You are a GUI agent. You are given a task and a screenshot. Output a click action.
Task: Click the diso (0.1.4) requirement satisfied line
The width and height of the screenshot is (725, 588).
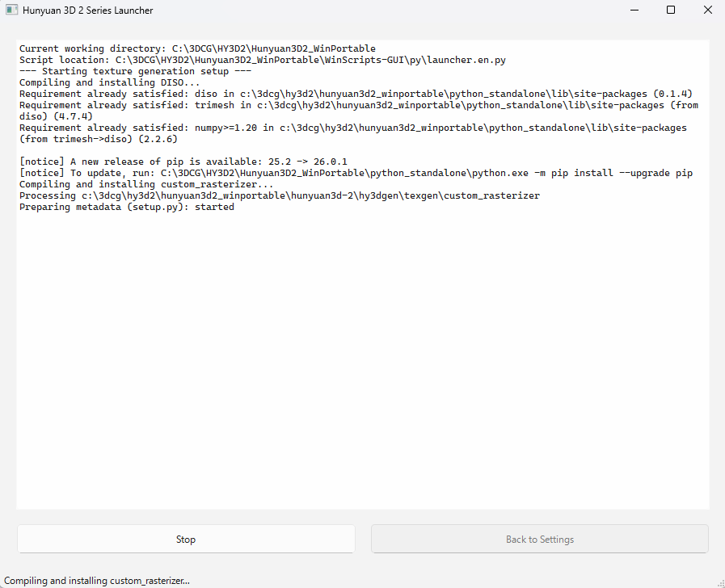356,94
